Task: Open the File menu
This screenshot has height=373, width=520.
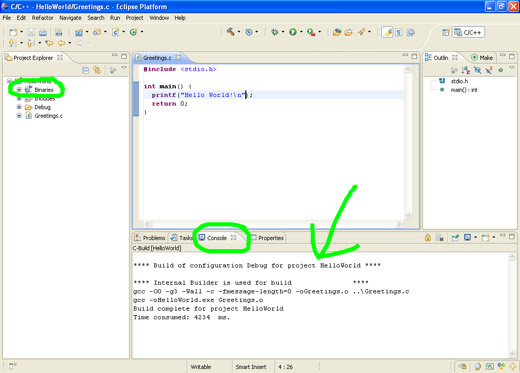Action: click(x=7, y=18)
